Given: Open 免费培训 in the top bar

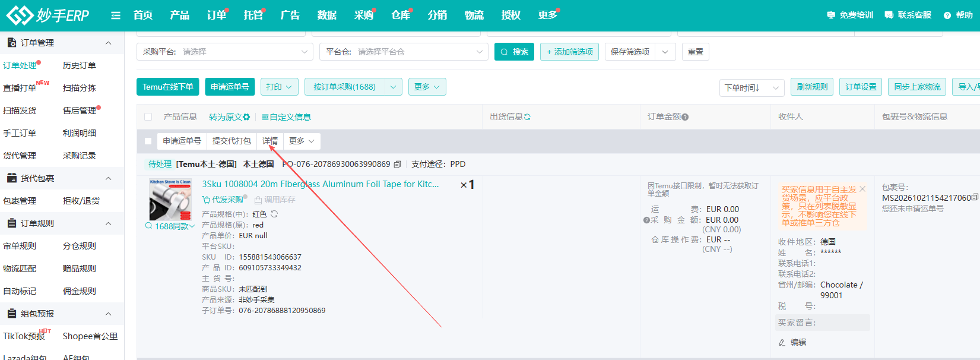Looking at the screenshot, I should (x=850, y=15).
